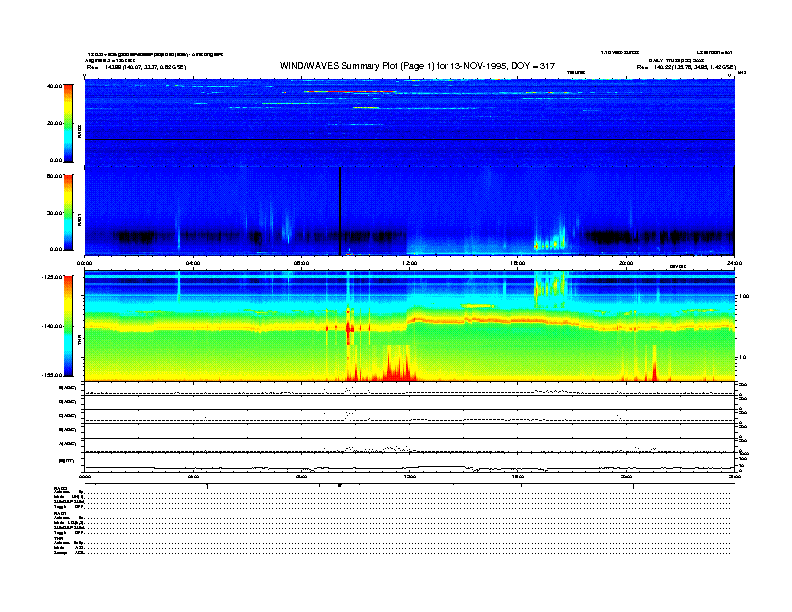Select the 20.00 label on RAD2 scale

click(54, 123)
